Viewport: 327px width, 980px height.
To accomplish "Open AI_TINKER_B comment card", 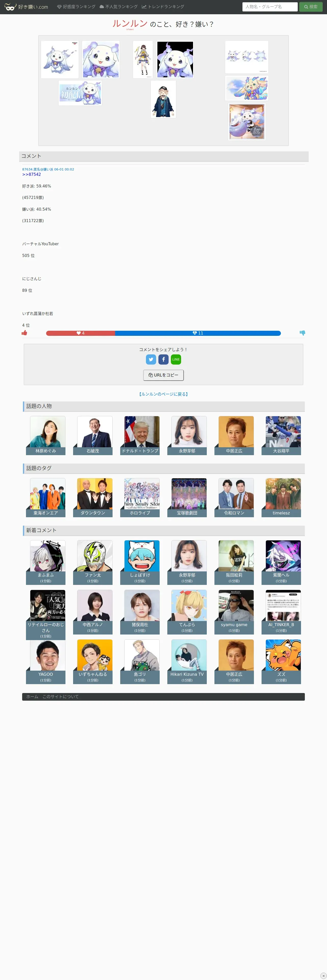I will point(281,612).
